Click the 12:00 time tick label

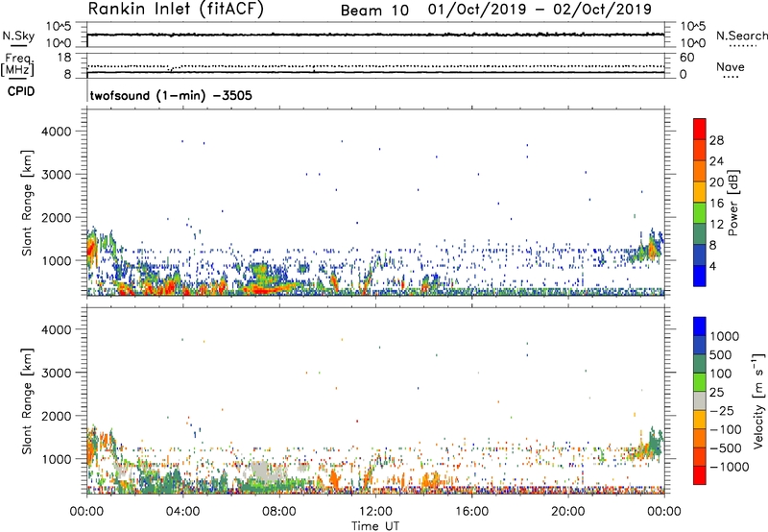(375, 512)
